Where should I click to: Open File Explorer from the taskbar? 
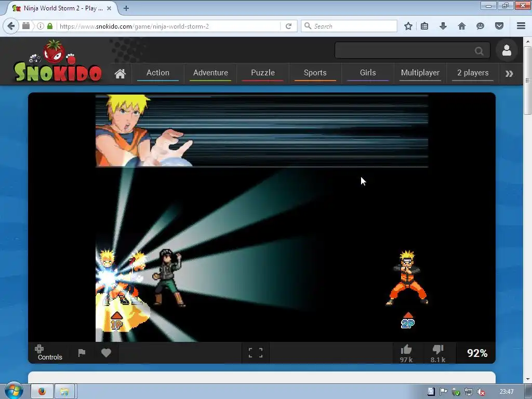click(64, 392)
